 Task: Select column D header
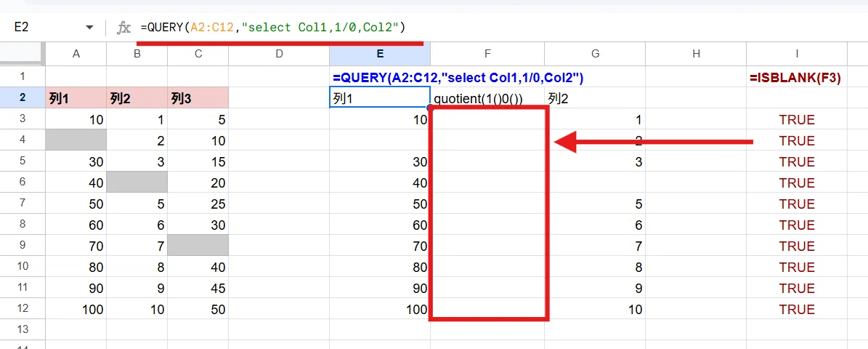click(279, 53)
